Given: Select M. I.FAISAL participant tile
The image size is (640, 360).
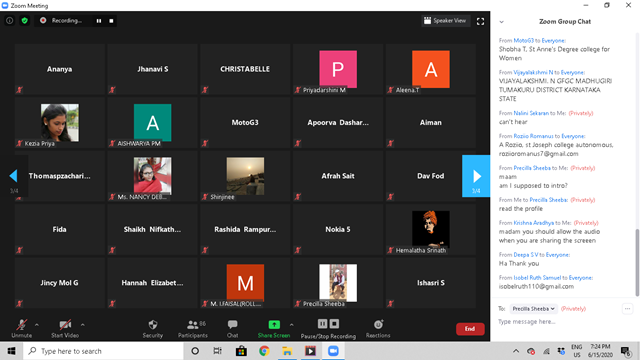Looking at the screenshot, I should [245, 283].
